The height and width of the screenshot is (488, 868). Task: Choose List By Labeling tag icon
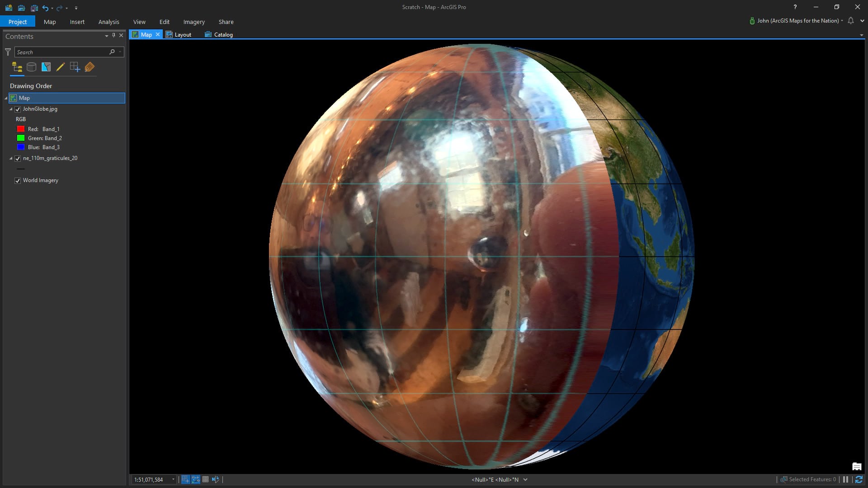90,67
